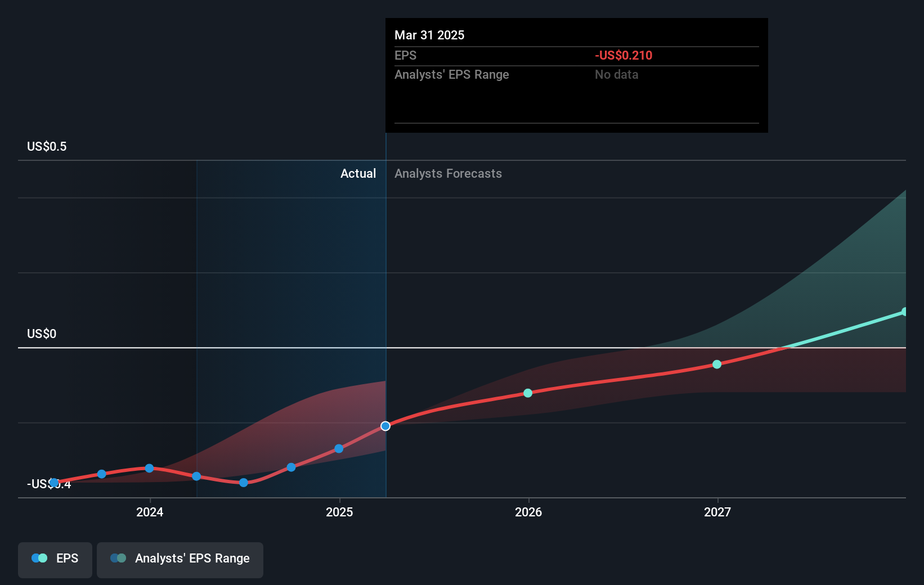Screen dimensions: 924x585
Task: Click the 'Mar 31 2025' tooltip date
Action: [429, 35]
